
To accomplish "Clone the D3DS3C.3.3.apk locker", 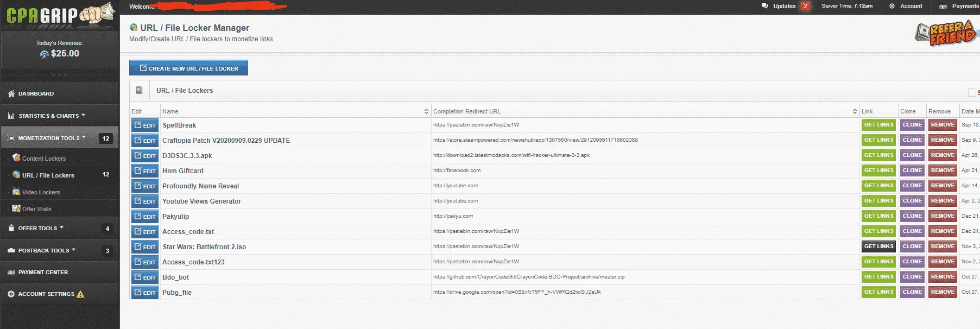I will tap(912, 155).
